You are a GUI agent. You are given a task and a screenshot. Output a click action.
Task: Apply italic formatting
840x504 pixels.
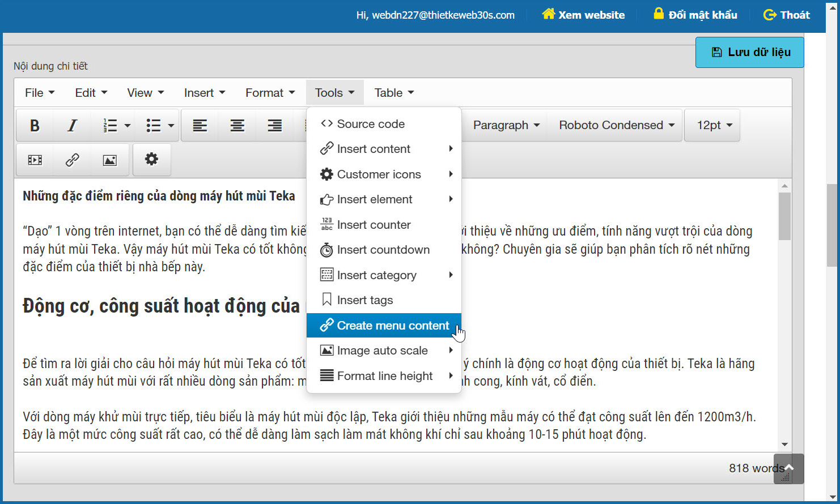pos(72,125)
